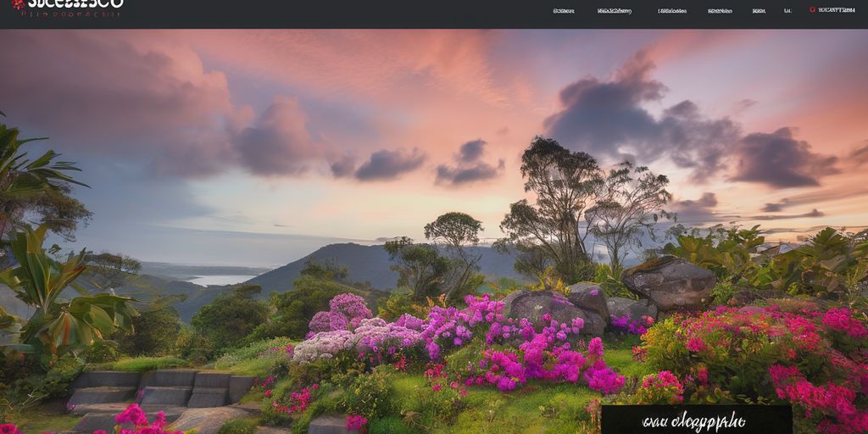Click the white flower cluster in the garden

[x=322, y=343]
